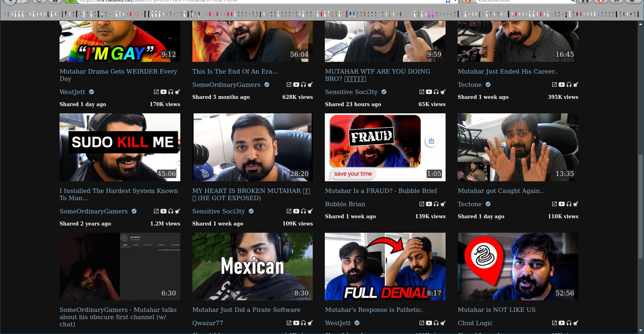Viewport: 644px width, 334px height.
Task: Open 'Mutahar got Caught Again..' title link
Action: (500, 191)
